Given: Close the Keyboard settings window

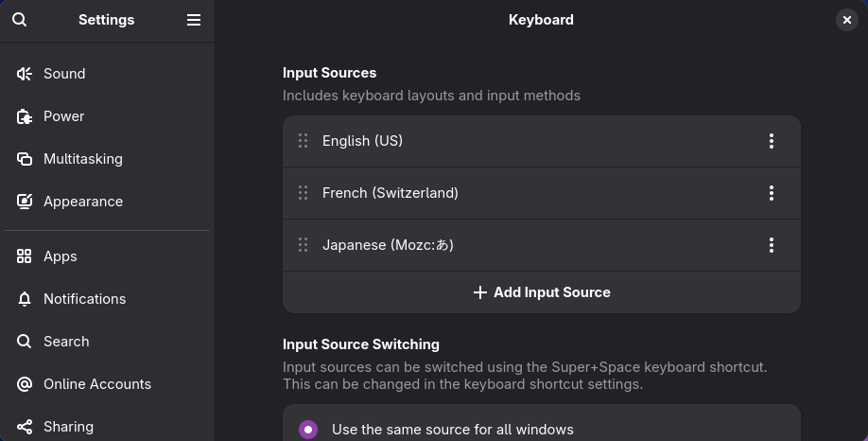Looking at the screenshot, I should tap(846, 20).
